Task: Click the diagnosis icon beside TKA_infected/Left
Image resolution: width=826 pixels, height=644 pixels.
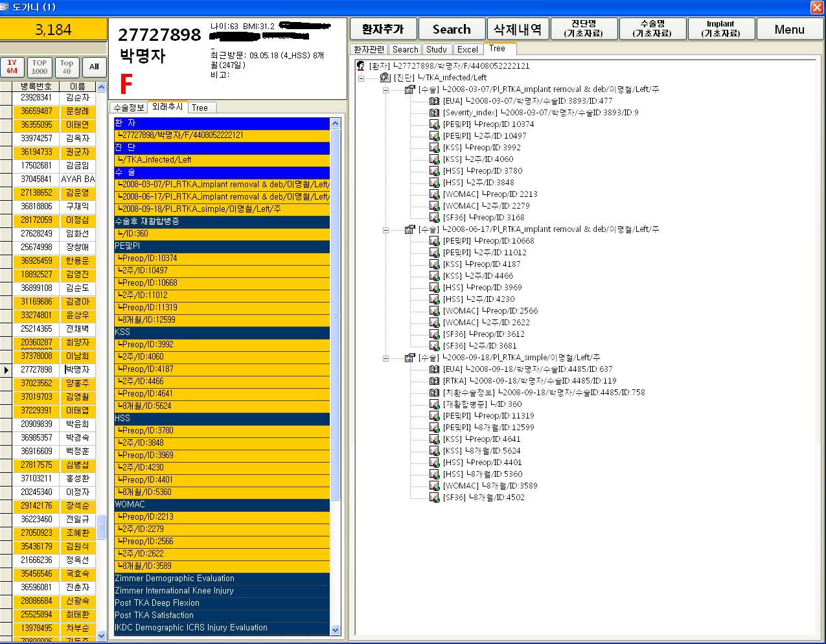Action: pyautogui.click(x=385, y=78)
